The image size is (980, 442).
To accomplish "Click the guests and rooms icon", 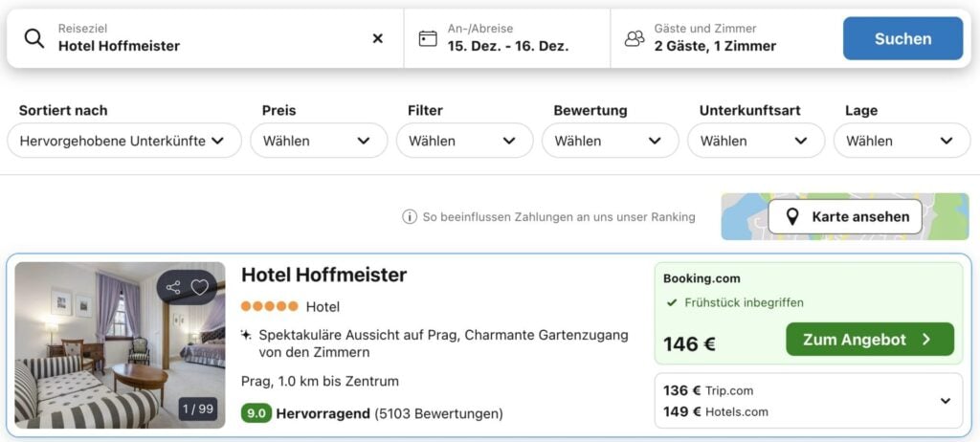I will point(635,38).
